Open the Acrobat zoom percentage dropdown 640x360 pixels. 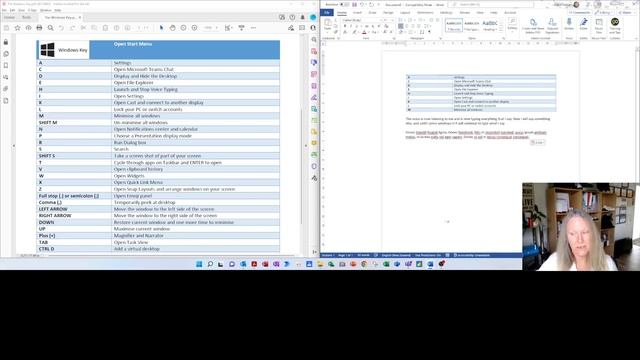(x=216, y=28)
